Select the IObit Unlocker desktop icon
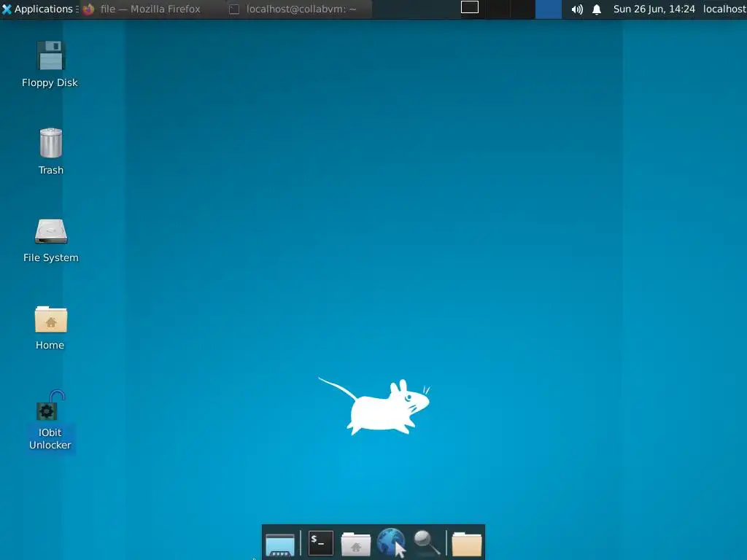Screen dimensions: 747x560 [50, 421]
